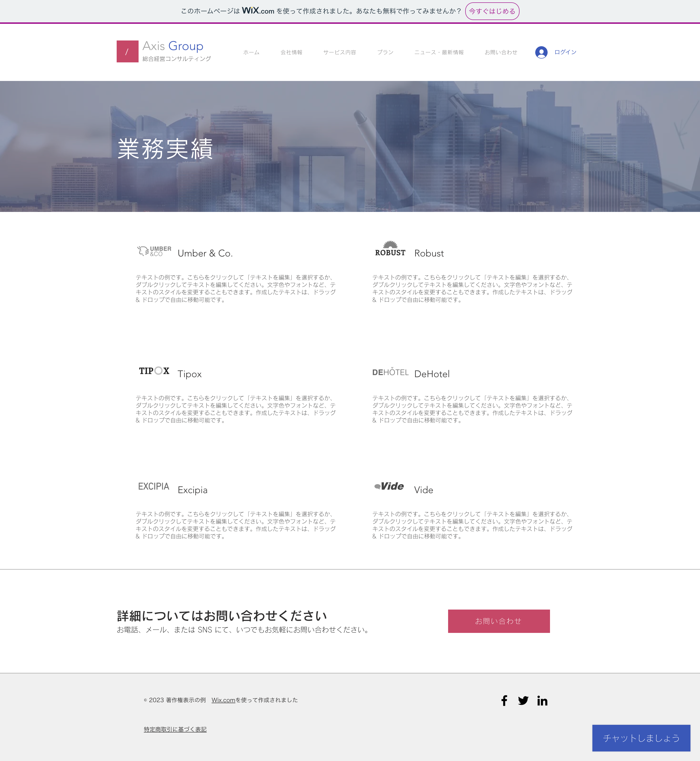700x761 pixels.
Task: Open the ホーム menu item
Action: [251, 52]
